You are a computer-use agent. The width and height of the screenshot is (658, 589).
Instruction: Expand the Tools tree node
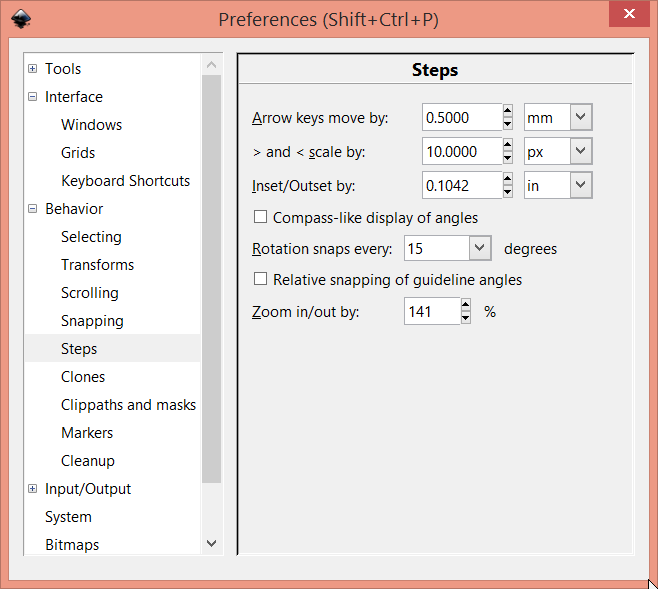32,68
